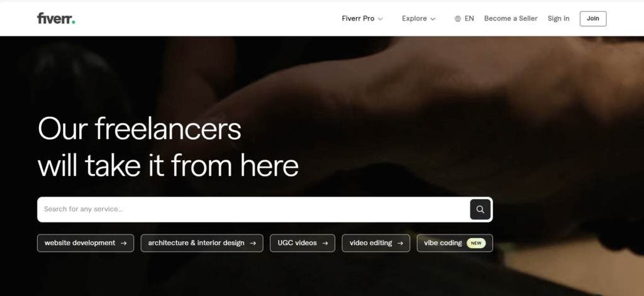Choose the website development suggestion chip
This screenshot has width=644, height=296.
point(86,243)
